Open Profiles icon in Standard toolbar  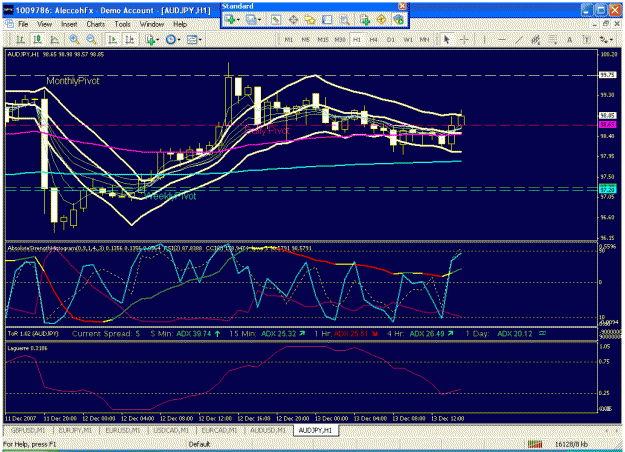coord(253,20)
